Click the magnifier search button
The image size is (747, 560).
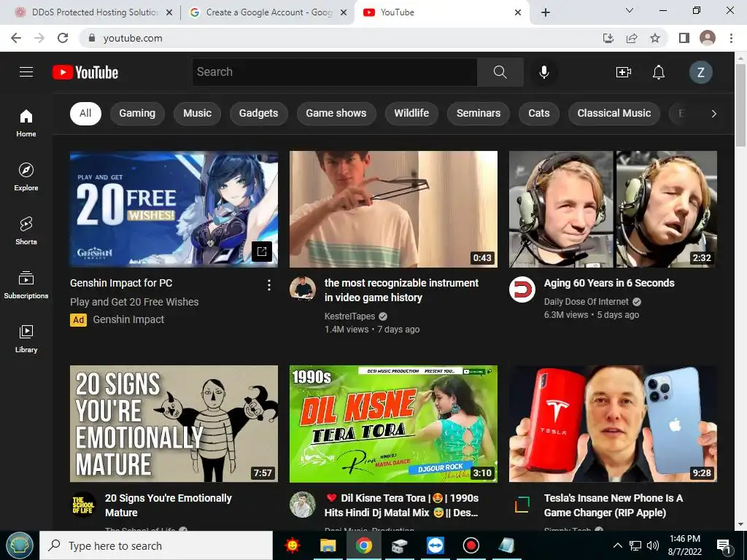[x=500, y=72]
